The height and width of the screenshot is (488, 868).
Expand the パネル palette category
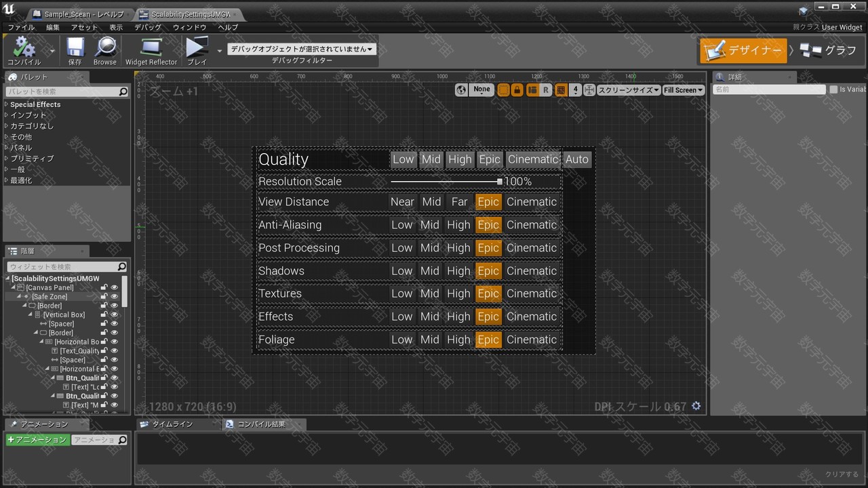pyautogui.click(x=6, y=148)
